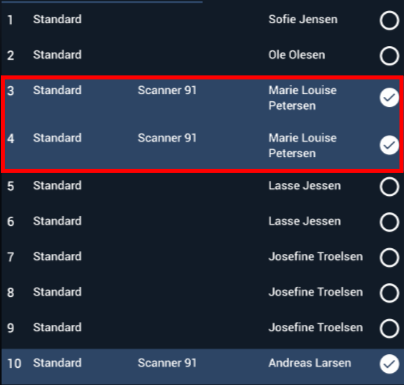The image size is (404, 385).
Task: Select the circle on row 5 Lasse Jessen
Action: click(x=389, y=187)
